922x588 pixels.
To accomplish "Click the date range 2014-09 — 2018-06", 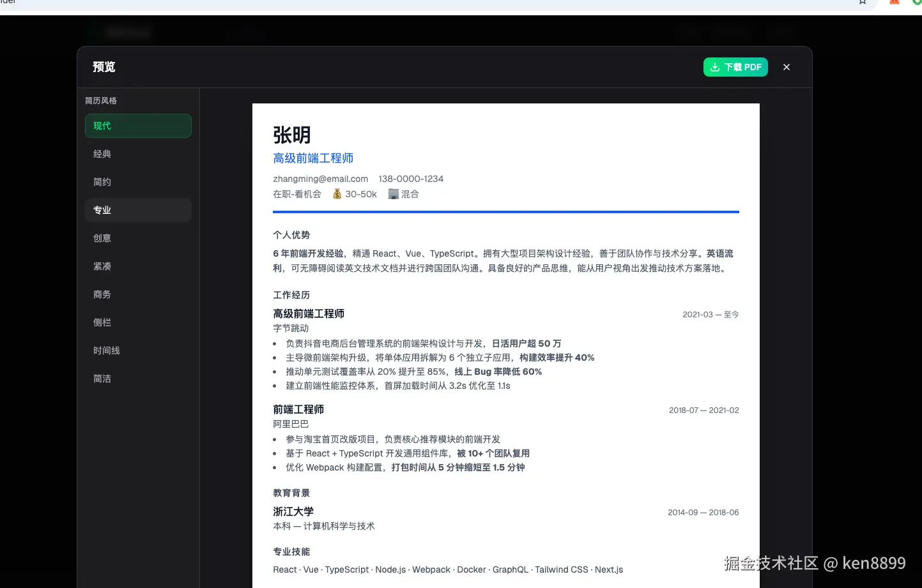I will click(703, 513).
